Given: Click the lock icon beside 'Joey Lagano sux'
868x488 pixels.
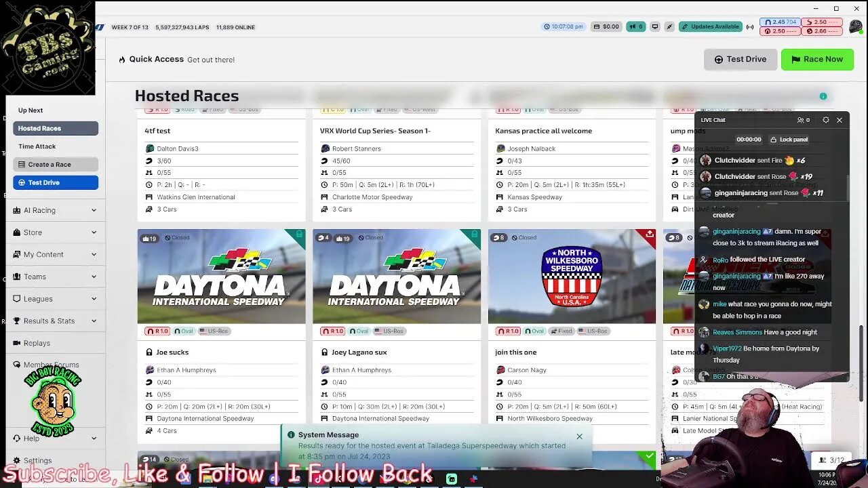Looking at the screenshot, I should coord(324,352).
